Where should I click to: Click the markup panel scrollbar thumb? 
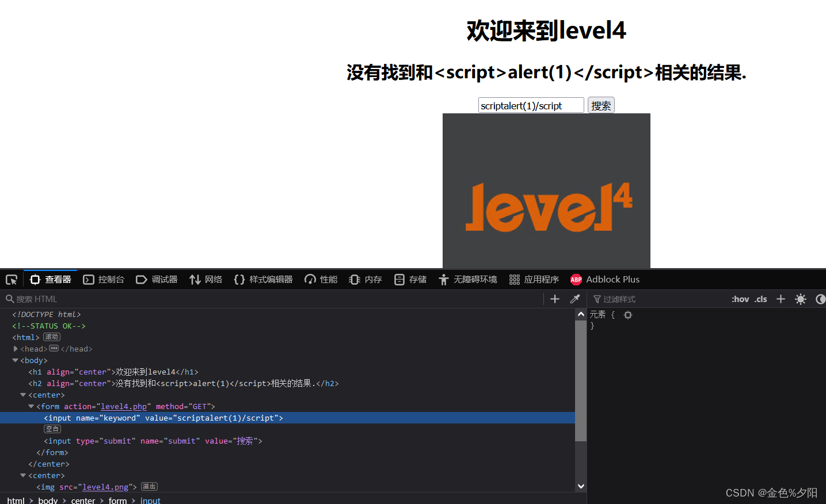pos(581,380)
